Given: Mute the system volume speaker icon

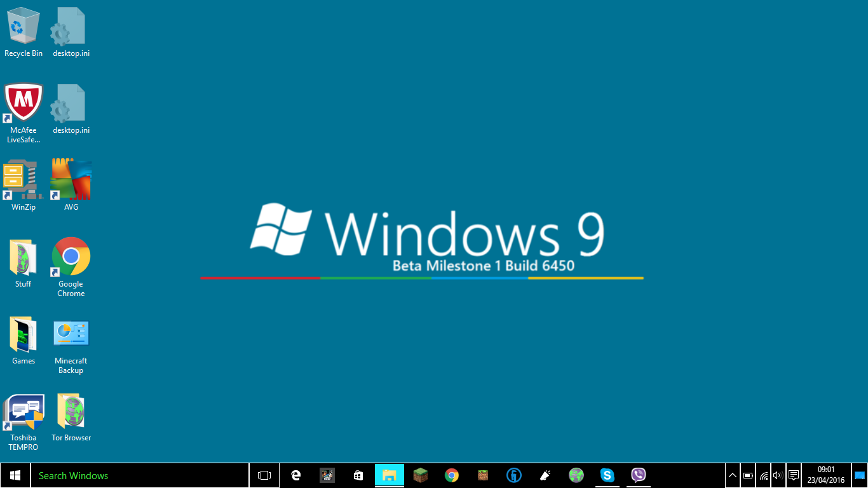Looking at the screenshot, I should 776,475.
